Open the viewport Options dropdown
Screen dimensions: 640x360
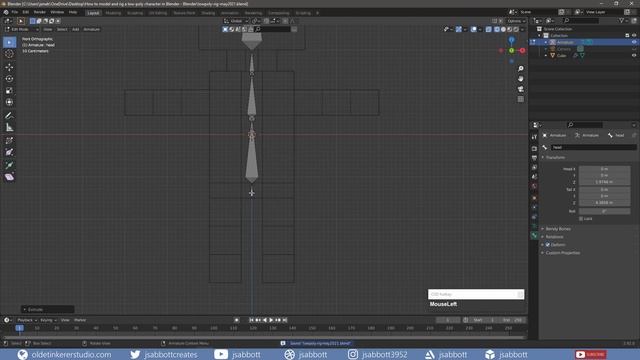pyautogui.click(x=516, y=21)
